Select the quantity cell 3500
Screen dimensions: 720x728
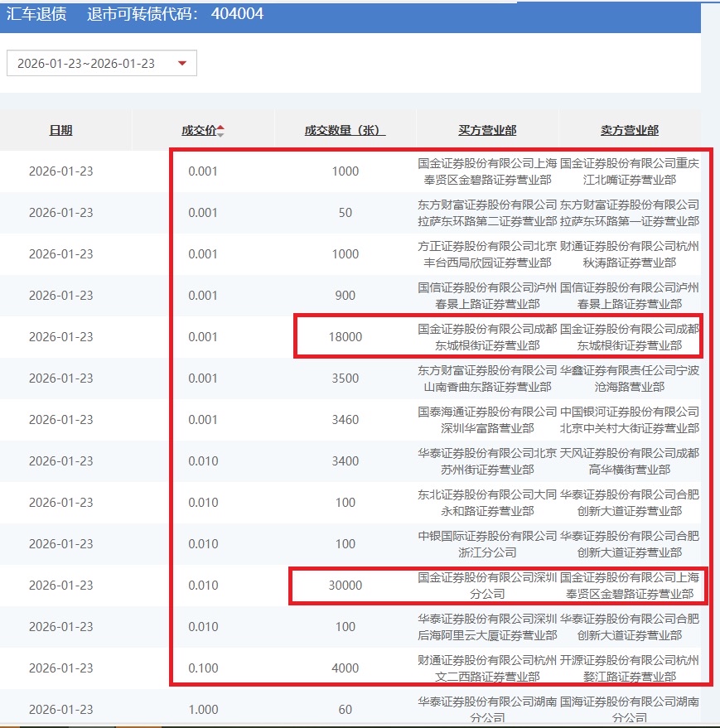pos(346,378)
